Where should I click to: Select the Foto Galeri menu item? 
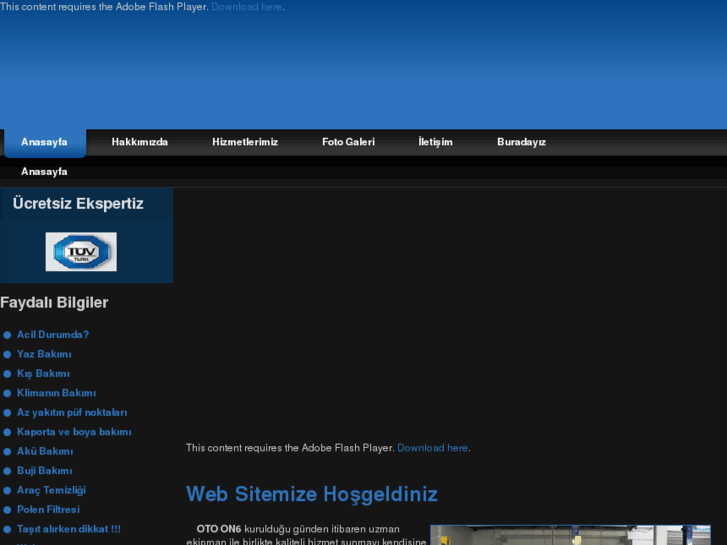pyautogui.click(x=348, y=142)
